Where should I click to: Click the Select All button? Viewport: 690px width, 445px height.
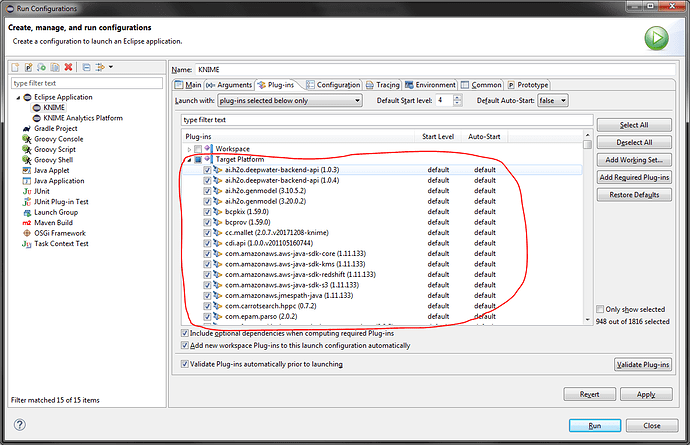(x=634, y=125)
